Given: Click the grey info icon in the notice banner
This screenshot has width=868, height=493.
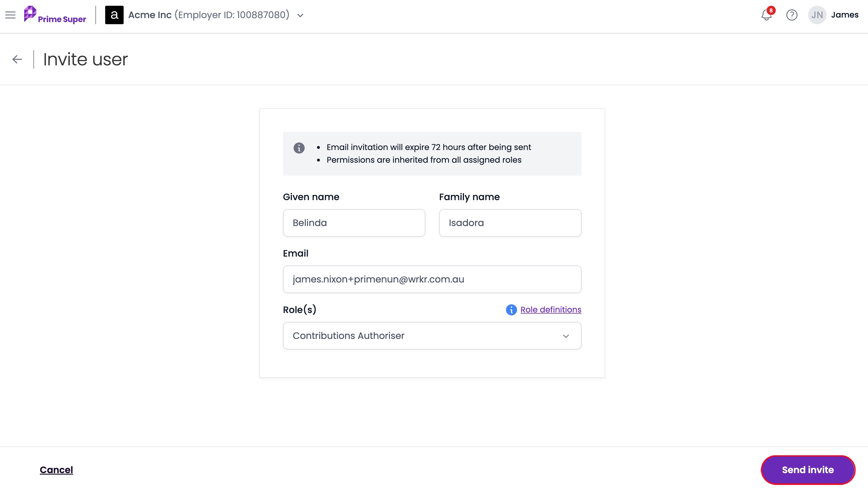Looking at the screenshot, I should point(299,148).
